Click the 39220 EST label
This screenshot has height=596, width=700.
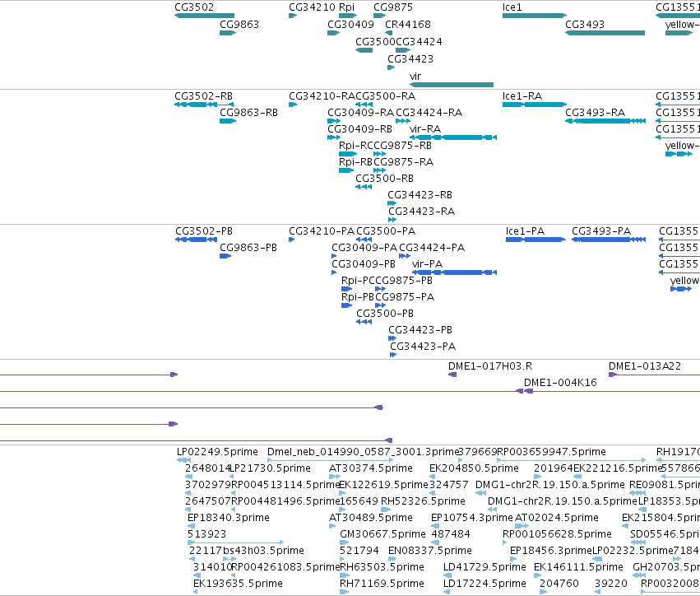coord(610,584)
